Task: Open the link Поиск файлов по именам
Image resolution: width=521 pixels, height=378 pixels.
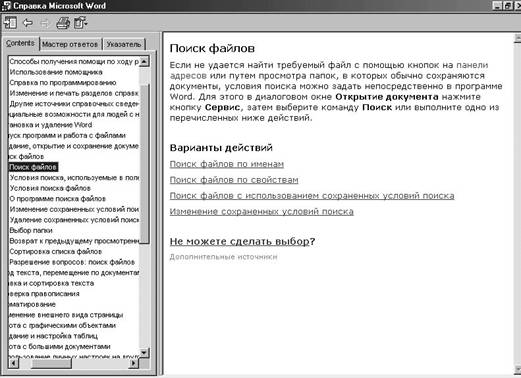Action: 227,164
